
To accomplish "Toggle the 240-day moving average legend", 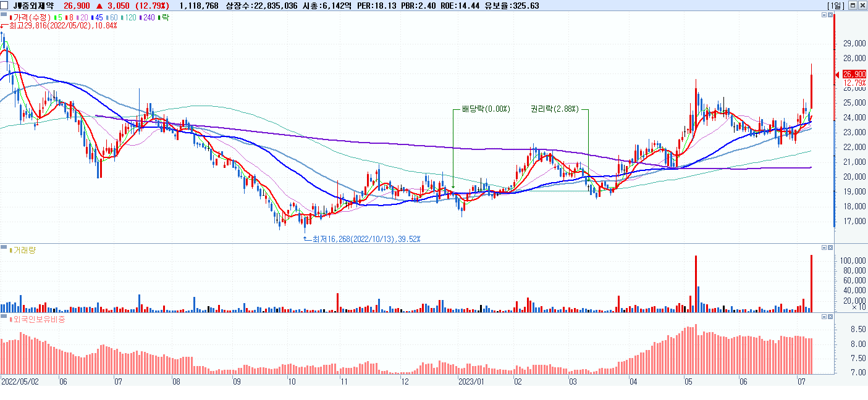I will tap(147, 18).
